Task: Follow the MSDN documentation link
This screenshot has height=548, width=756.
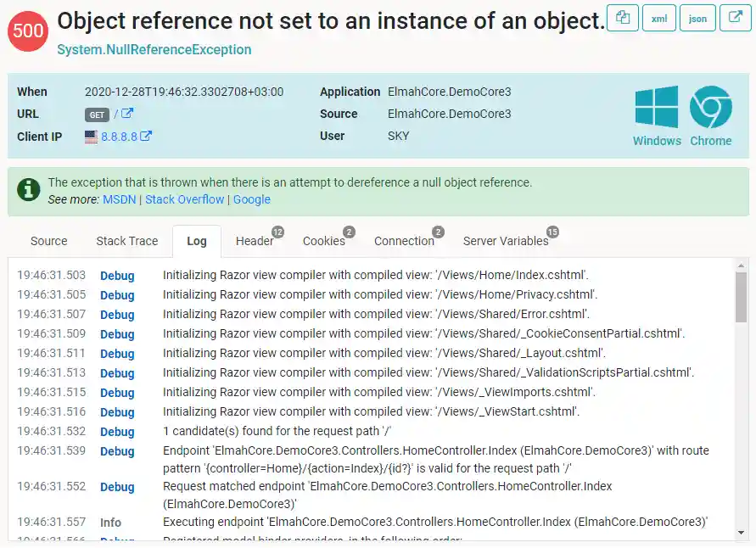Action: 119,199
